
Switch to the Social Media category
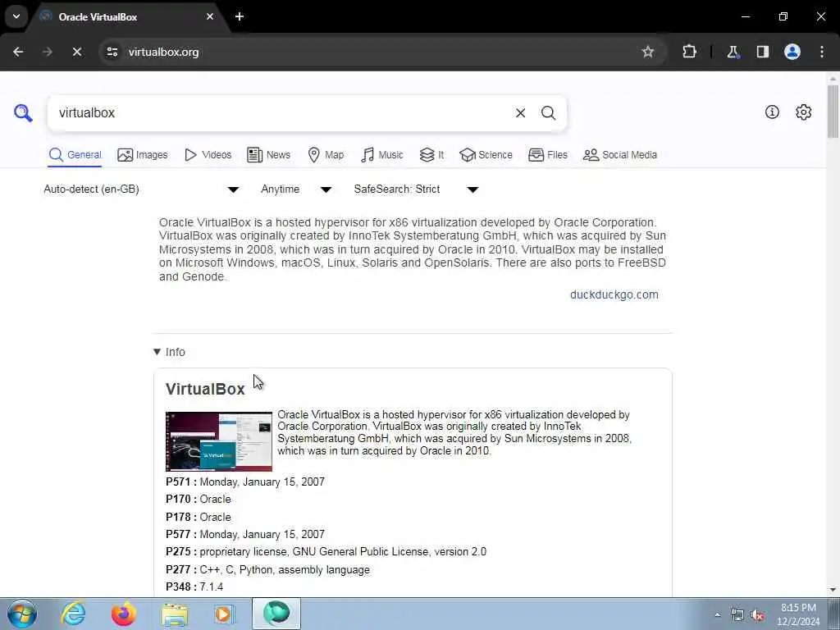tap(620, 155)
